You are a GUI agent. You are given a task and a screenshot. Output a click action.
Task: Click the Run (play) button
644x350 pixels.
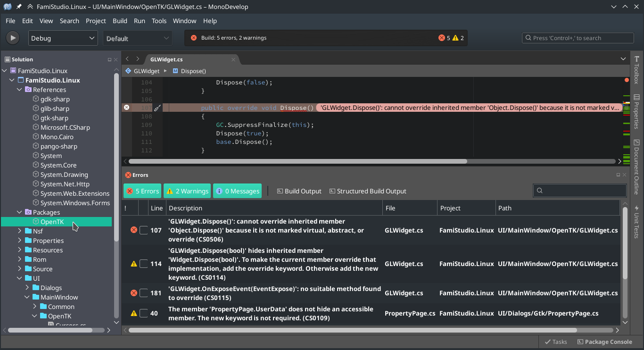pos(13,38)
